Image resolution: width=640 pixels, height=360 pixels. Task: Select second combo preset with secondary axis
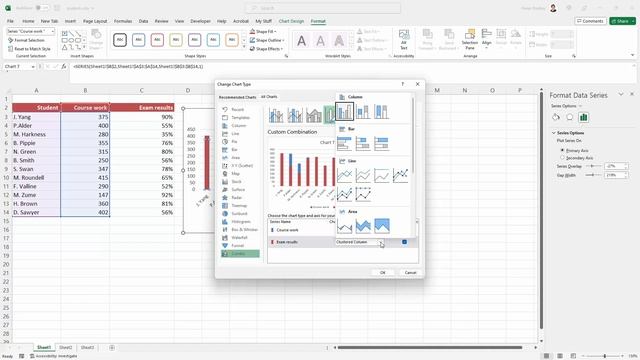tap(295, 115)
